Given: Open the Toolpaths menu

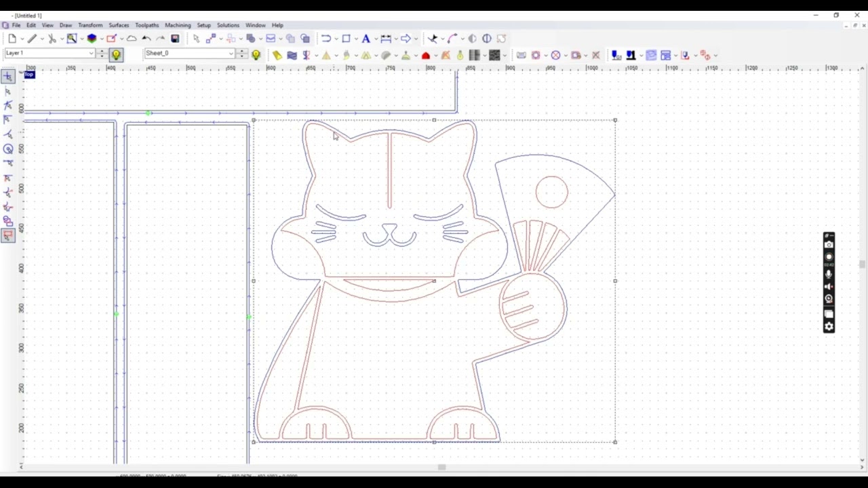Looking at the screenshot, I should pos(146,25).
